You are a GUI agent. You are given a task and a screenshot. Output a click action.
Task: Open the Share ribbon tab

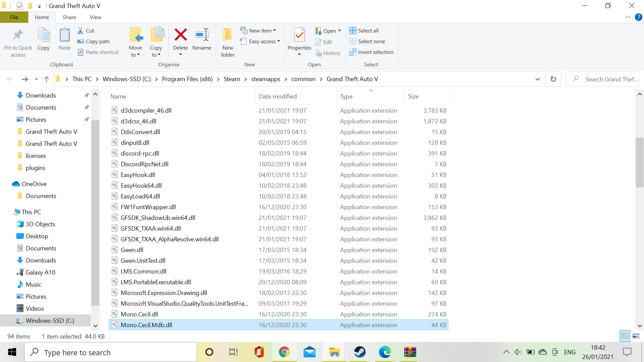pyautogui.click(x=69, y=17)
